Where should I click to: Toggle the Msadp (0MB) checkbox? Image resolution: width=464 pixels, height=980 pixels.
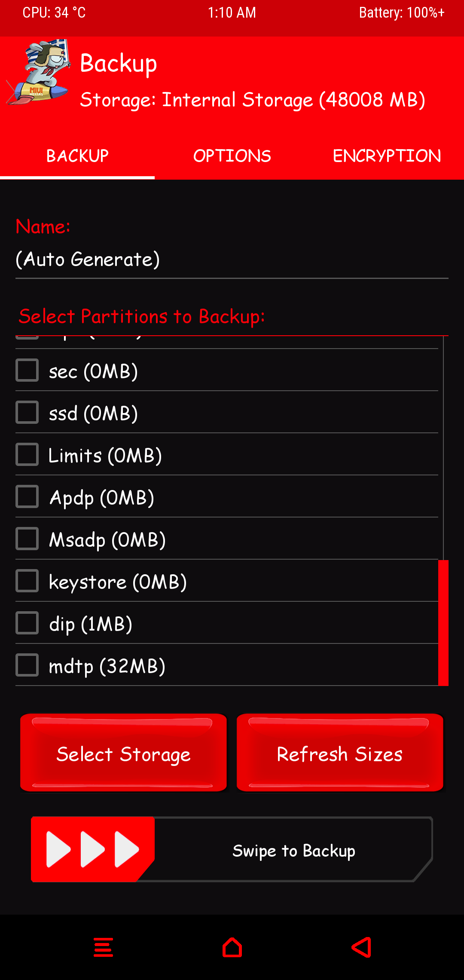[x=27, y=539]
